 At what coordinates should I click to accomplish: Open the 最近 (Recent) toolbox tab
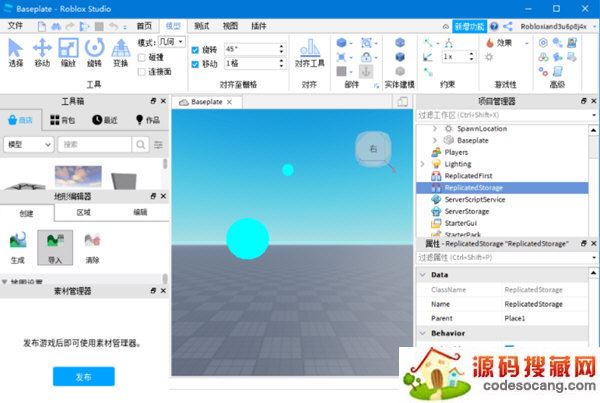[x=105, y=120]
